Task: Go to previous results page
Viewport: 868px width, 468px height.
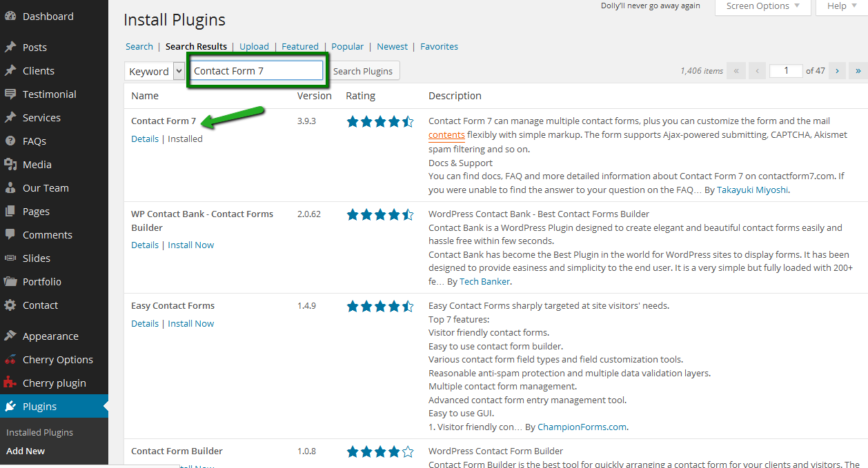Action: click(757, 70)
